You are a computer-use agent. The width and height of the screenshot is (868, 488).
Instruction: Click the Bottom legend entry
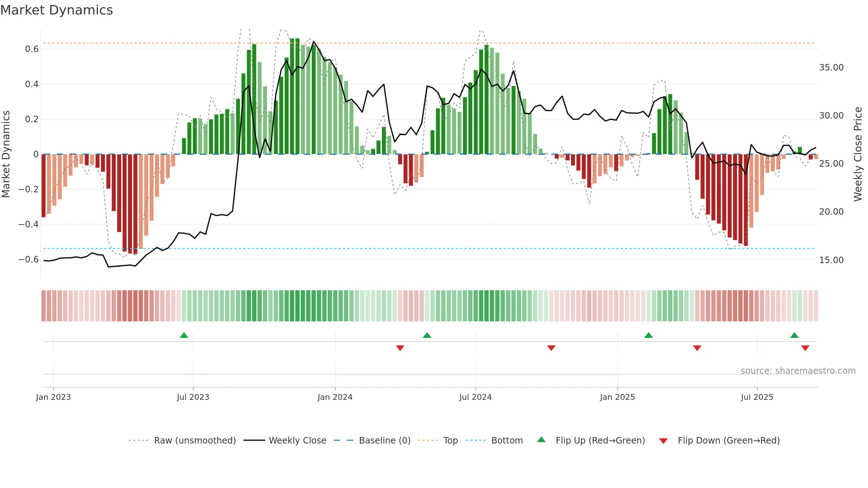494,440
